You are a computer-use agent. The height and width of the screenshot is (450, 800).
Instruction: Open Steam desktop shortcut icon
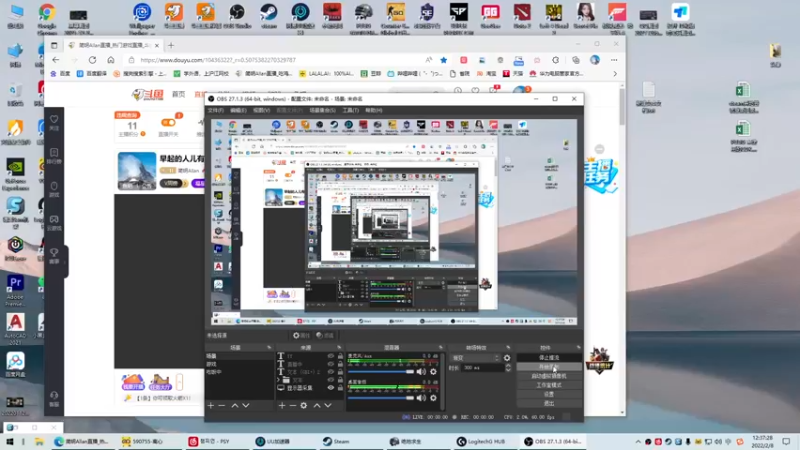[x=269, y=16]
